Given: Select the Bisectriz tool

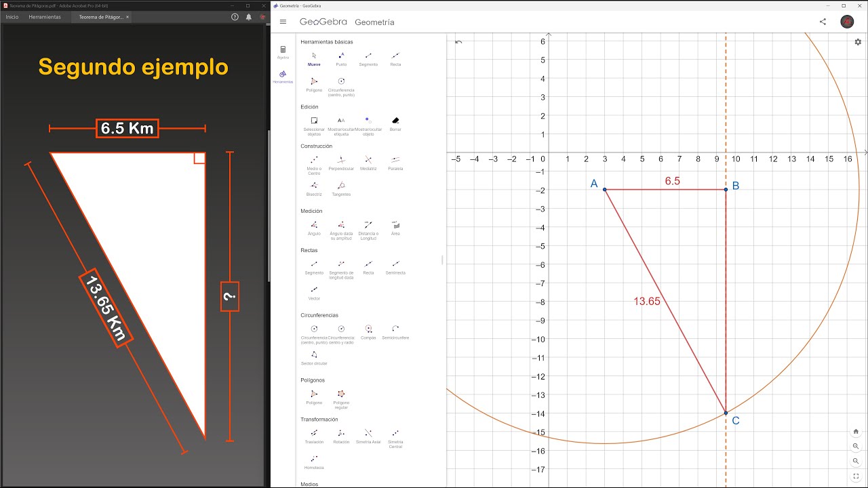Looking at the screenshot, I should pyautogui.click(x=314, y=188).
